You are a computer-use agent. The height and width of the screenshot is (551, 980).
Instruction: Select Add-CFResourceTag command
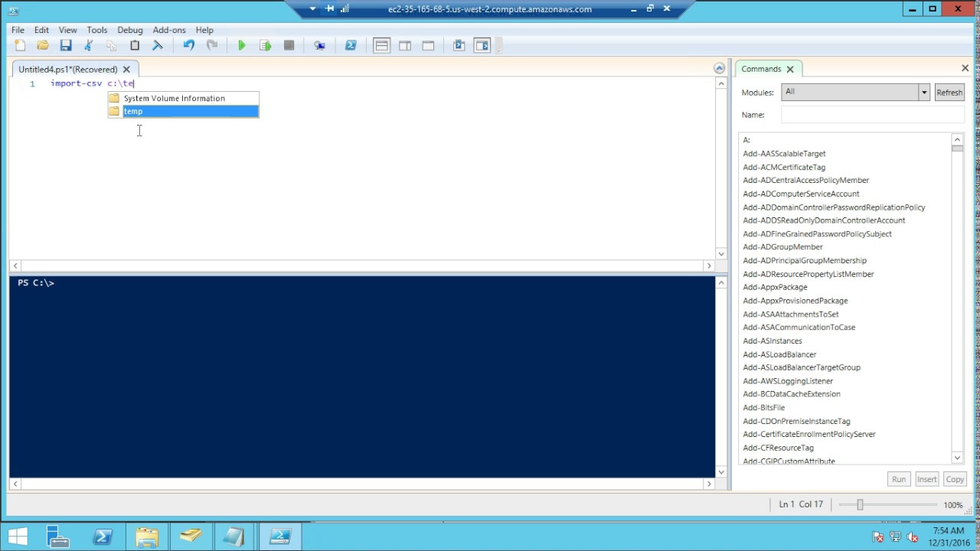778,448
